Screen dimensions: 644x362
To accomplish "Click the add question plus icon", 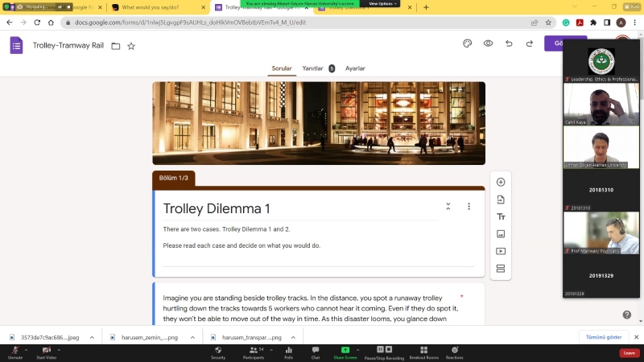I will (501, 183).
